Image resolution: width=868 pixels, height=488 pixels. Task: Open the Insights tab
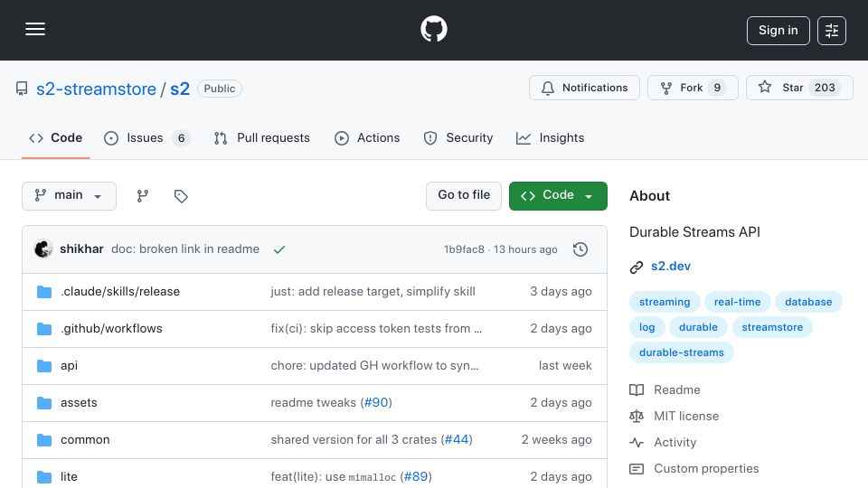[x=550, y=137]
